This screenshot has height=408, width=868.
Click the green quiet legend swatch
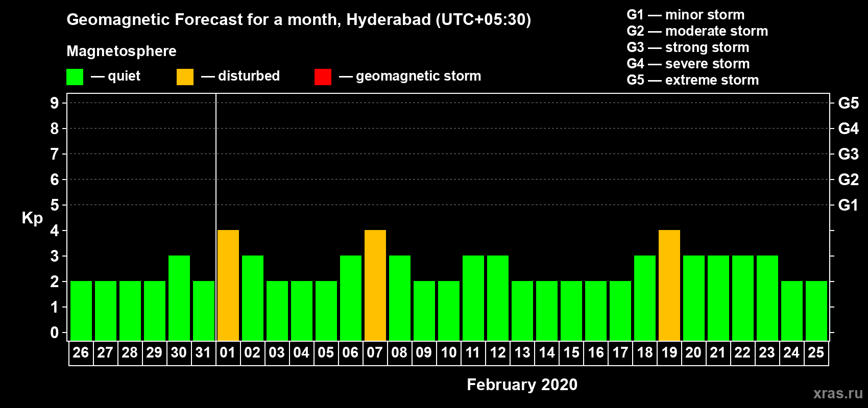coord(75,77)
